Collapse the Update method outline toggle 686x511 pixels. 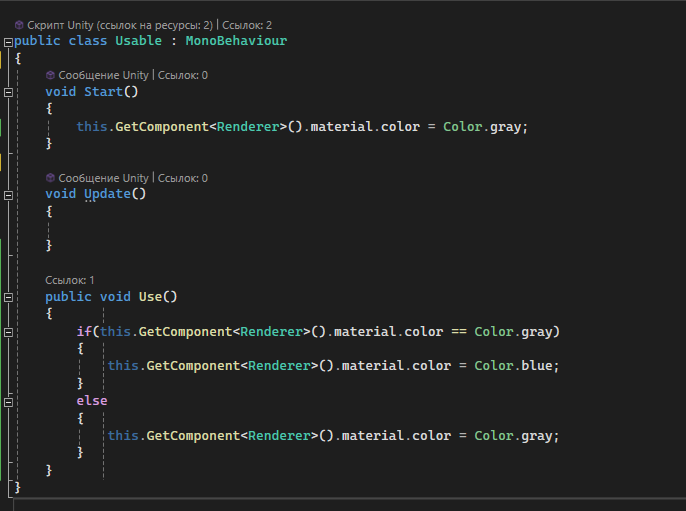pyautogui.click(x=8, y=195)
